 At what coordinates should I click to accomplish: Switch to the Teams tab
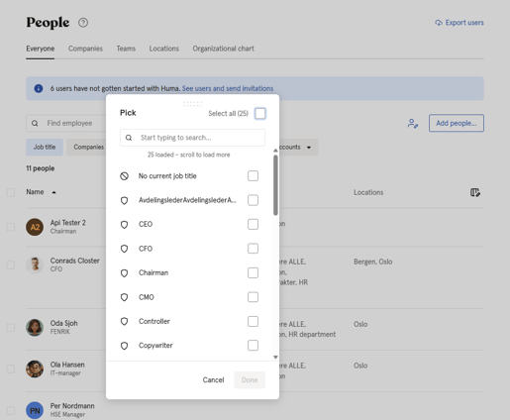pyautogui.click(x=126, y=49)
